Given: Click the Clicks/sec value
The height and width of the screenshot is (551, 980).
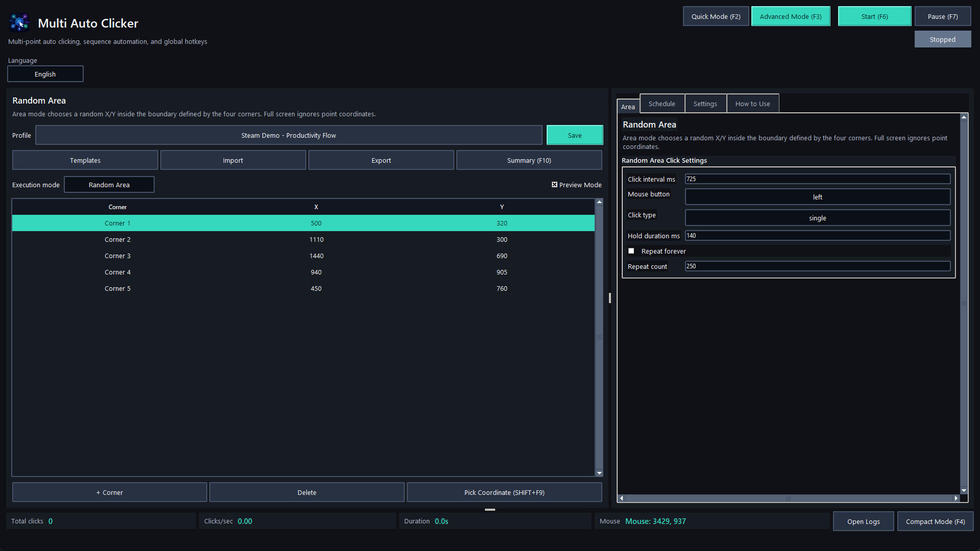Looking at the screenshot, I should [x=245, y=521].
